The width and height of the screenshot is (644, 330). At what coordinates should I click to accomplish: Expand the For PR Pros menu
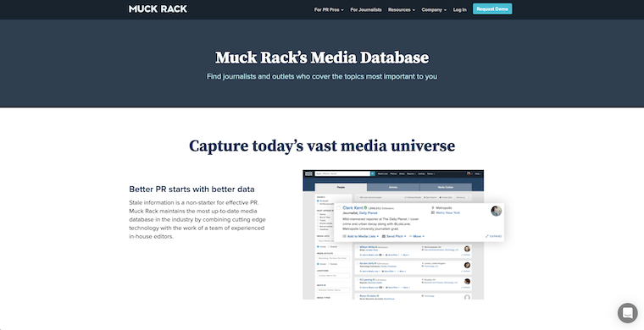coord(329,9)
